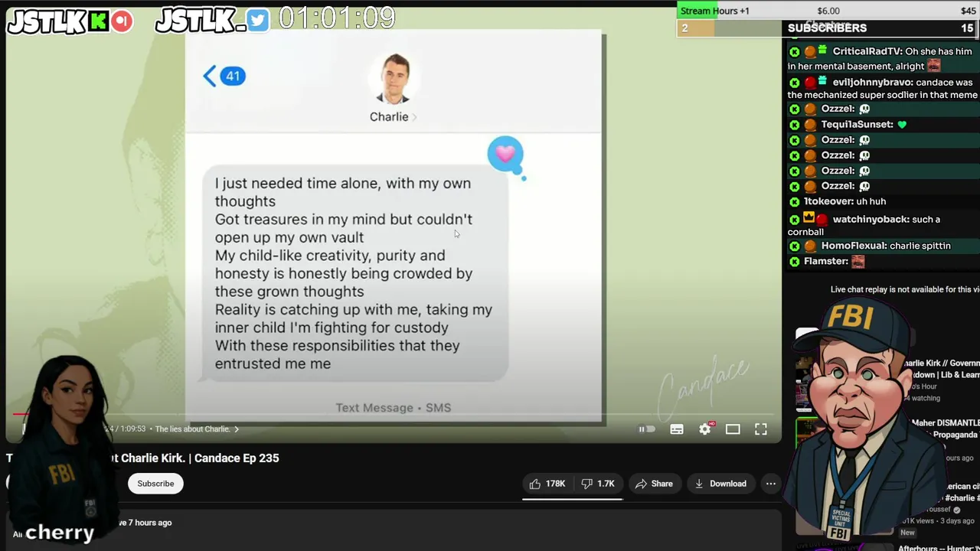Switch to theater mode rectangle icon
980x551 pixels.
[733, 429]
